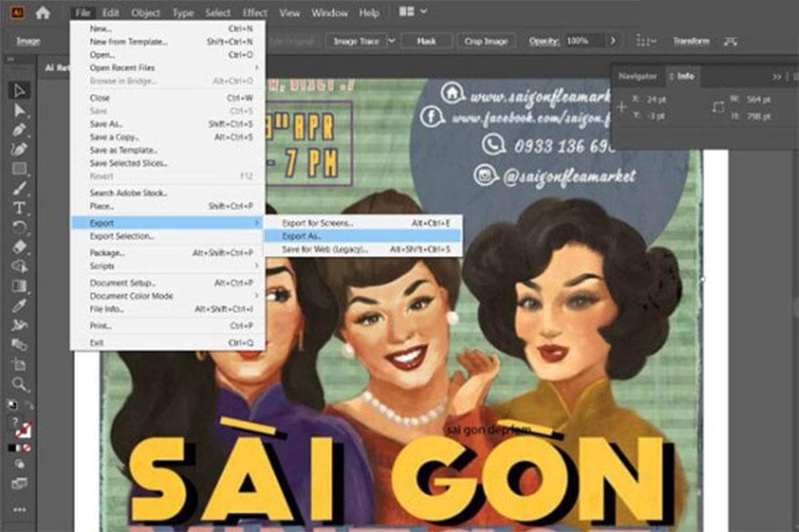Click the Opacity 100% field

585,41
